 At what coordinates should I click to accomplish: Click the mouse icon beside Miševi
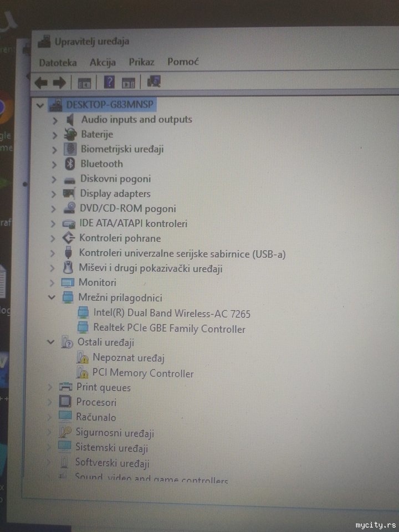tap(68, 268)
